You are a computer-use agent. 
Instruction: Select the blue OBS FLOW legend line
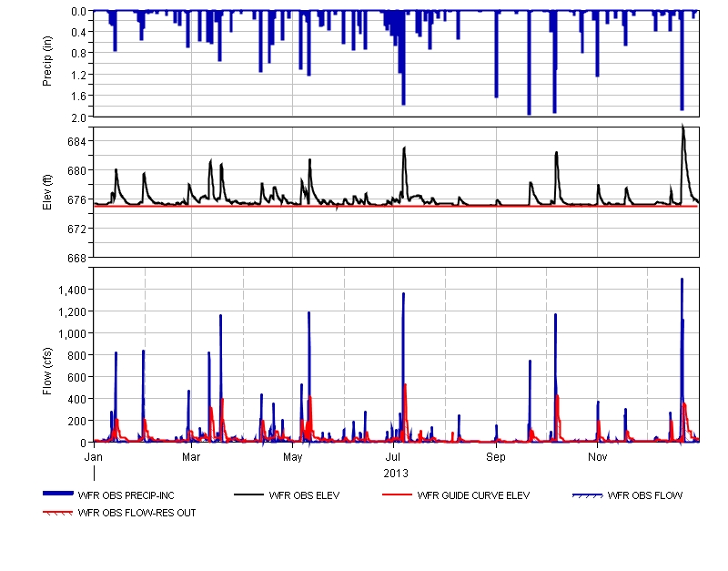pyautogui.click(x=587, y=495)
